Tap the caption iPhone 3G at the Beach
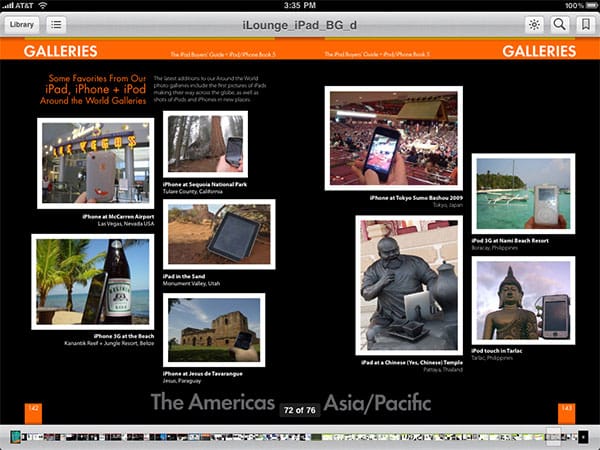 point(124,336)
